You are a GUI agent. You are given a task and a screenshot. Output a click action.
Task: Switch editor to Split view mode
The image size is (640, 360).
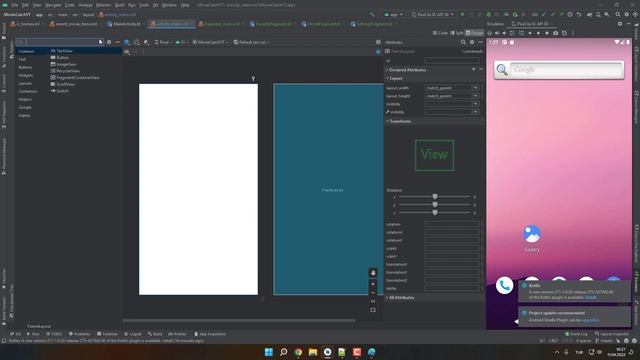pyautogui.click(x=457, y=33)
